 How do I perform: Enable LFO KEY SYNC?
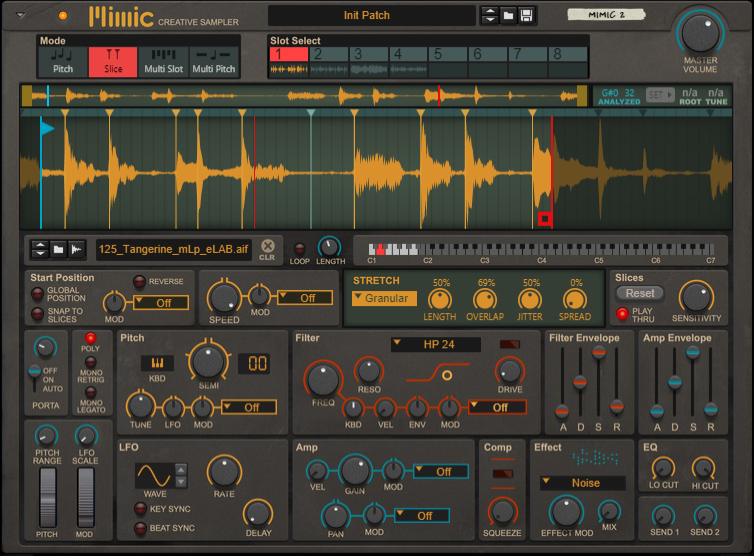tap(140, 508)
